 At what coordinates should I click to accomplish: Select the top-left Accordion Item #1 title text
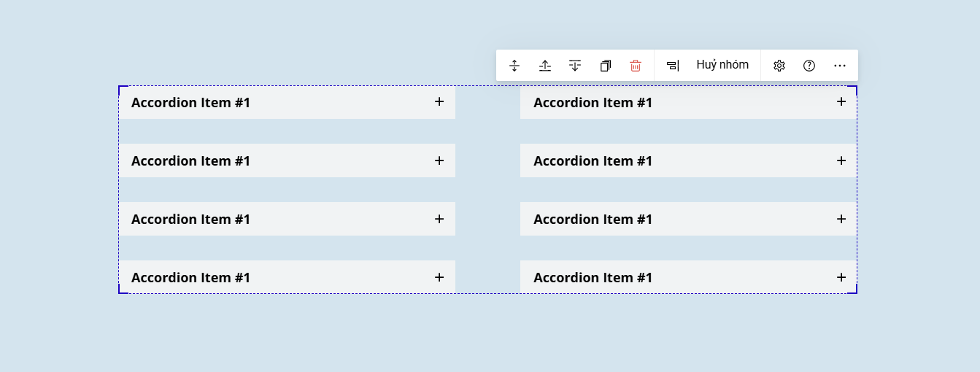(190, 103)
